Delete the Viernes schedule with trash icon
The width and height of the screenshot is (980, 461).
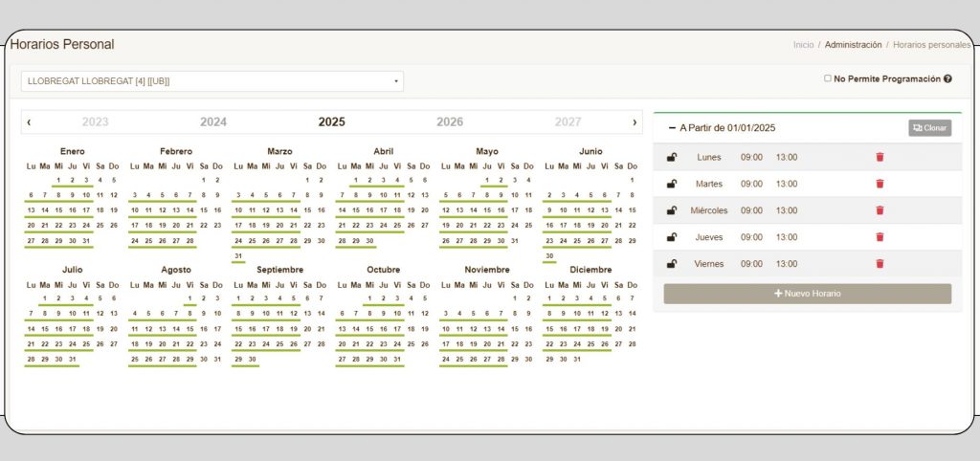(x=880, y=264)
